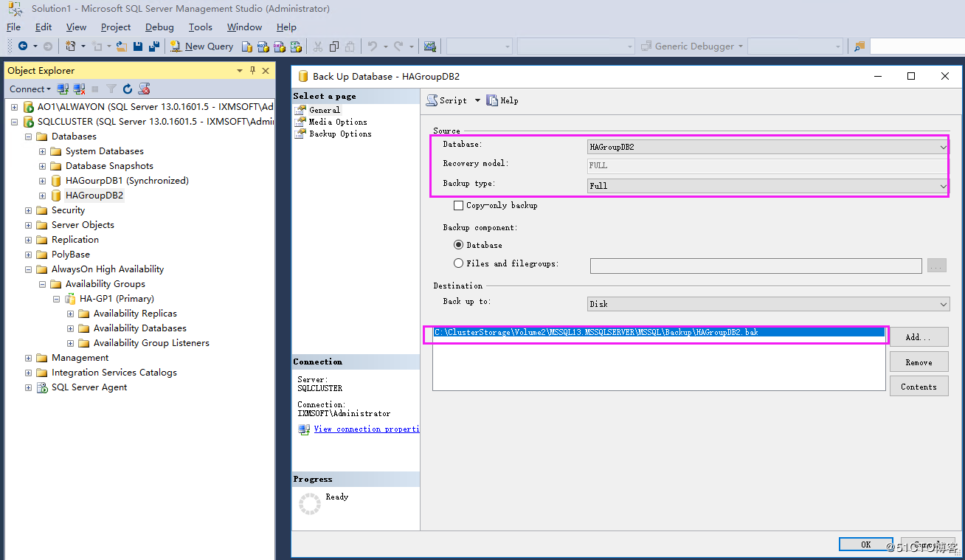The width and height of the screenshot is (965, 560).
Task: Select the Files and filegroups radio button
Action: [459, 262]
